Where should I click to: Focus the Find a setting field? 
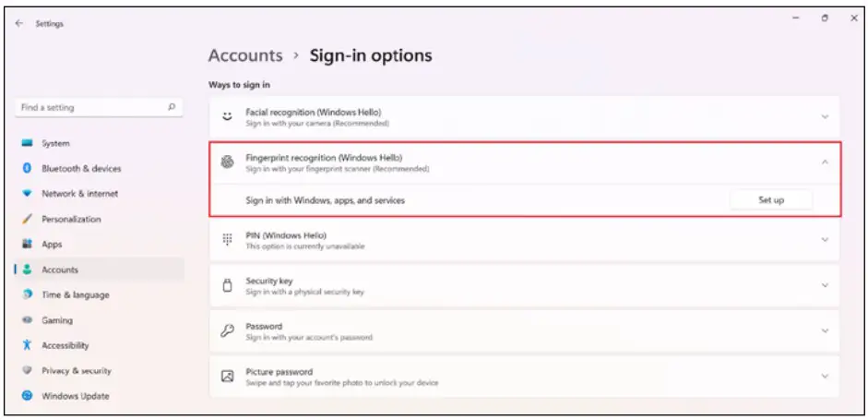pyautogui.click(x=90, y=107)
